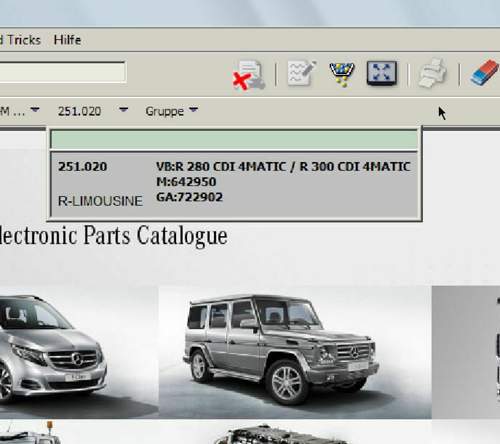Click the R-LIMOUSINE label
The height and width of the screenshot is (444, 500).
pos(100,201)
